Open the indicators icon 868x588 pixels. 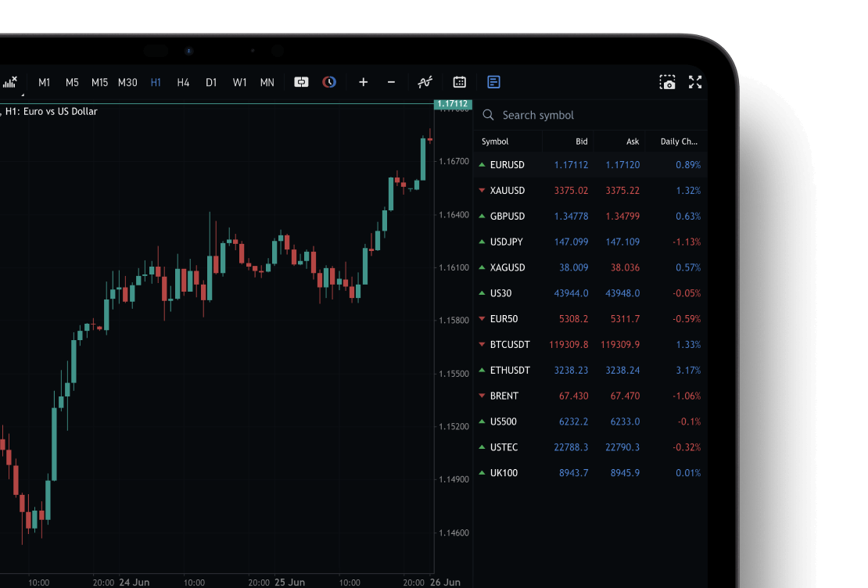425,82
